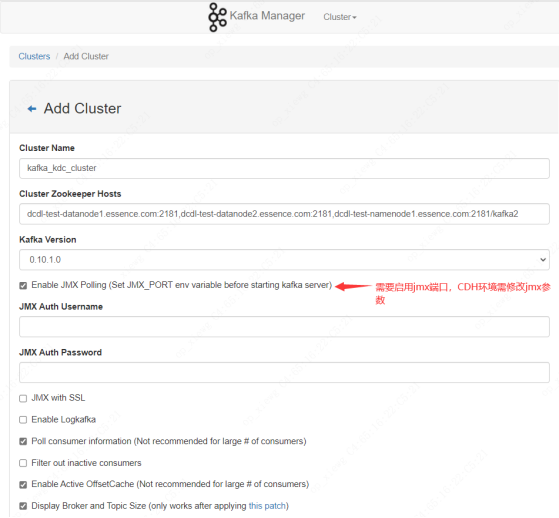This screenshot has width=559, height=518.
Task: Check Filter out inactive consumers
Action: click(x=23, y=463)
